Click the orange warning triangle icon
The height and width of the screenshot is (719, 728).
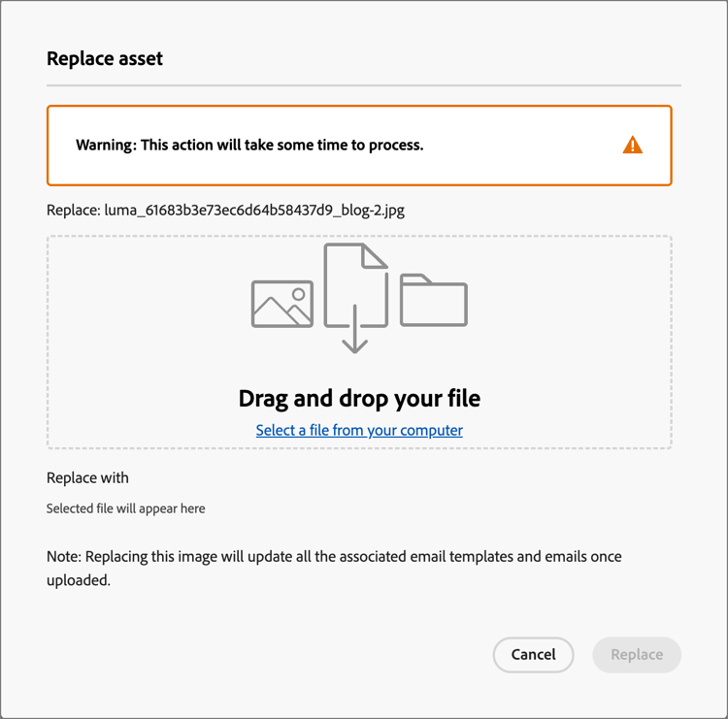point(632,145)
